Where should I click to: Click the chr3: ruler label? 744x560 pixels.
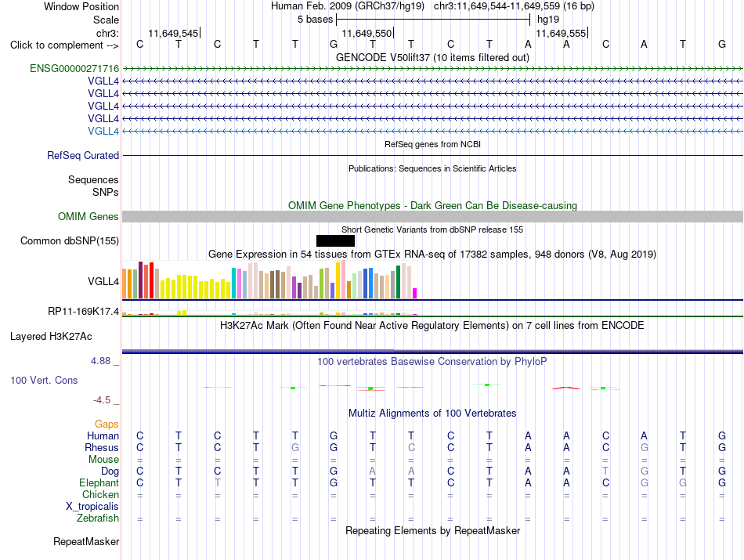coord(107,33)
